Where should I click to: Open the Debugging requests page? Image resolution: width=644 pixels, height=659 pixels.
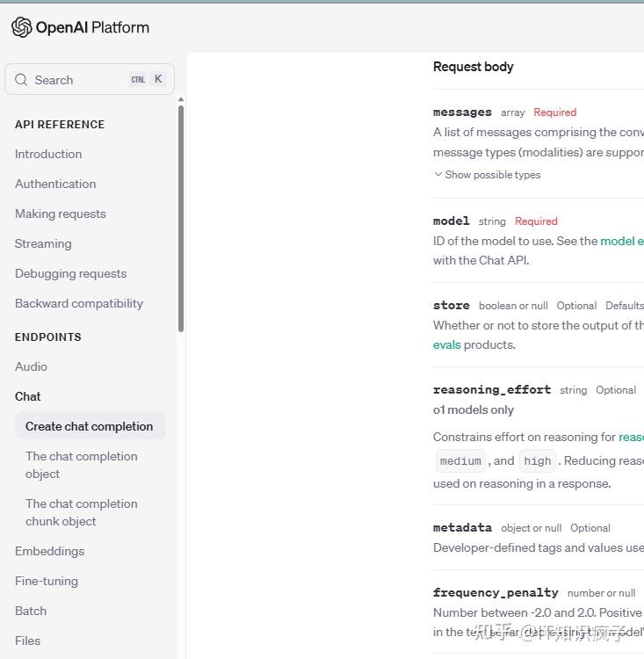point(70,273)
